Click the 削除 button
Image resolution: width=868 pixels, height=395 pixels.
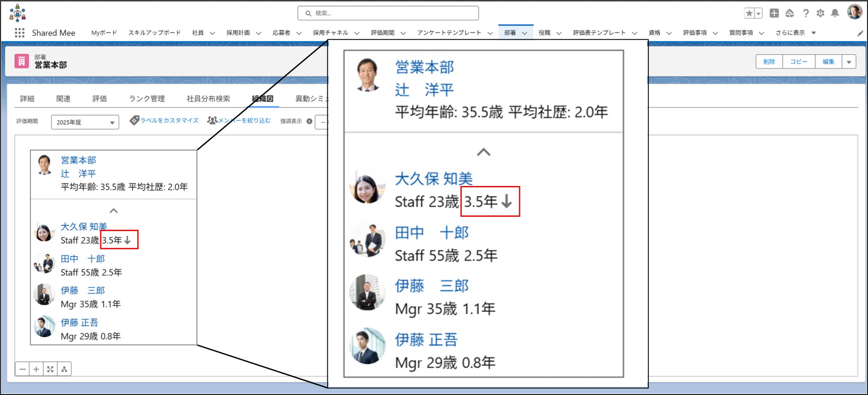click(769, 62)
